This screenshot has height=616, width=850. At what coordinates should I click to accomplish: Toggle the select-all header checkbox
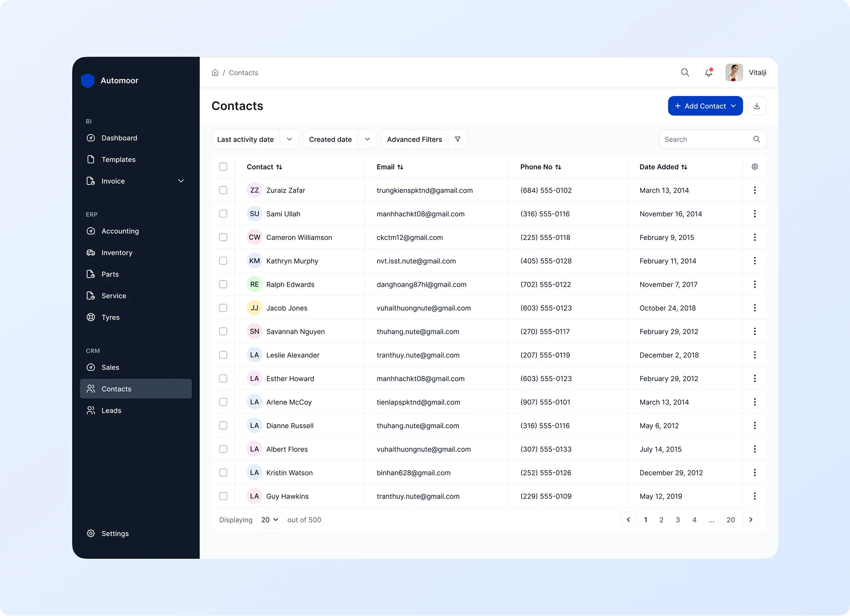[223, 167]
